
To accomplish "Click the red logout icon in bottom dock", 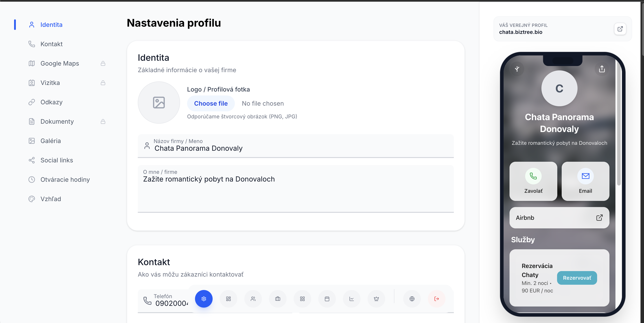I will point(436,299).
